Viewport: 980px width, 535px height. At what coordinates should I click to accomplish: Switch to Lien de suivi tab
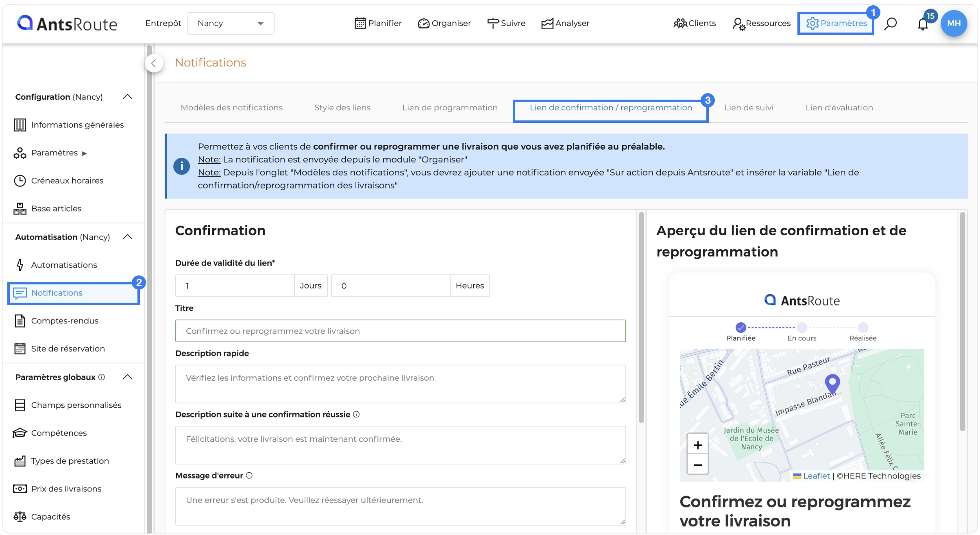[x=749, y=107]
